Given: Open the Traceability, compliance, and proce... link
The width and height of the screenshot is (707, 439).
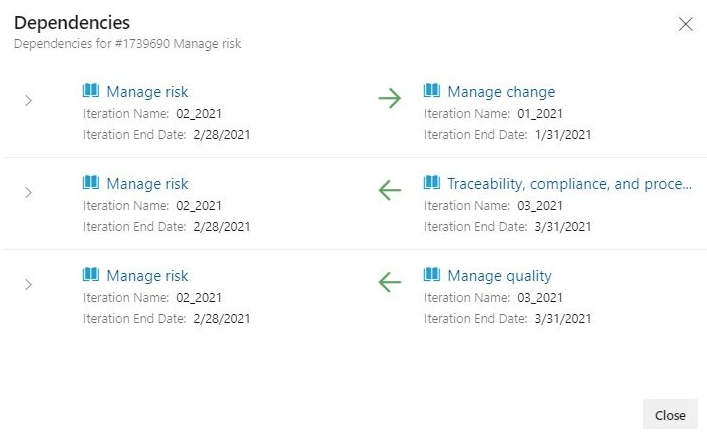Looking at the screenshot, I should pyautogui.click(x=569, y=184).
